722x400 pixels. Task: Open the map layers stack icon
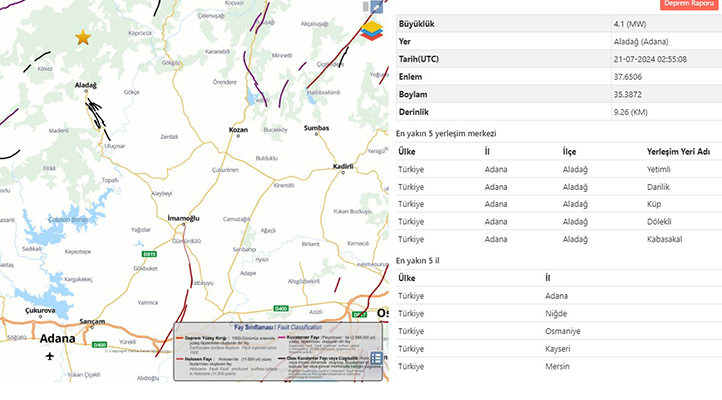(372, 30)
